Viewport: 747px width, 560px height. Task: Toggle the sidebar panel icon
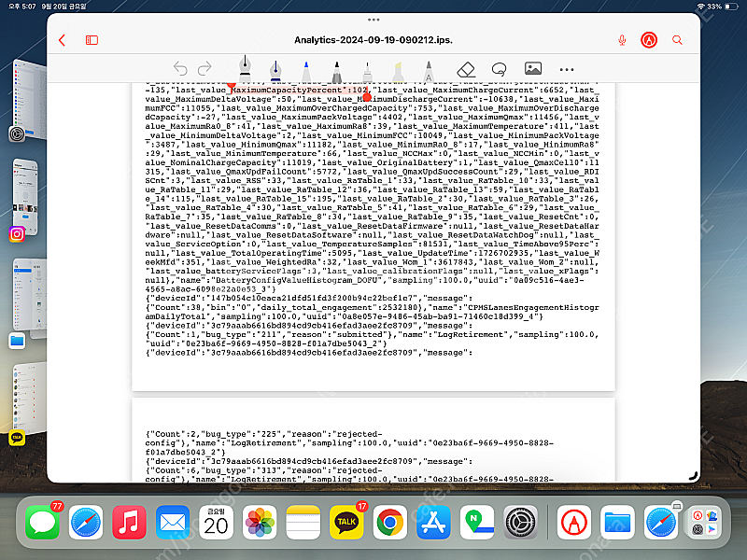click(92, 40)
